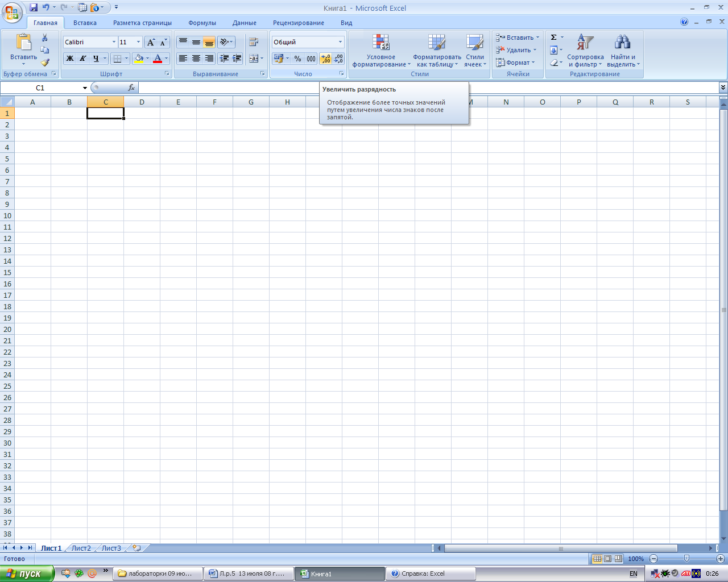Screen dimensions: 728x582
Task: Center text horizontally in the cell
Action: coord(196,58)
